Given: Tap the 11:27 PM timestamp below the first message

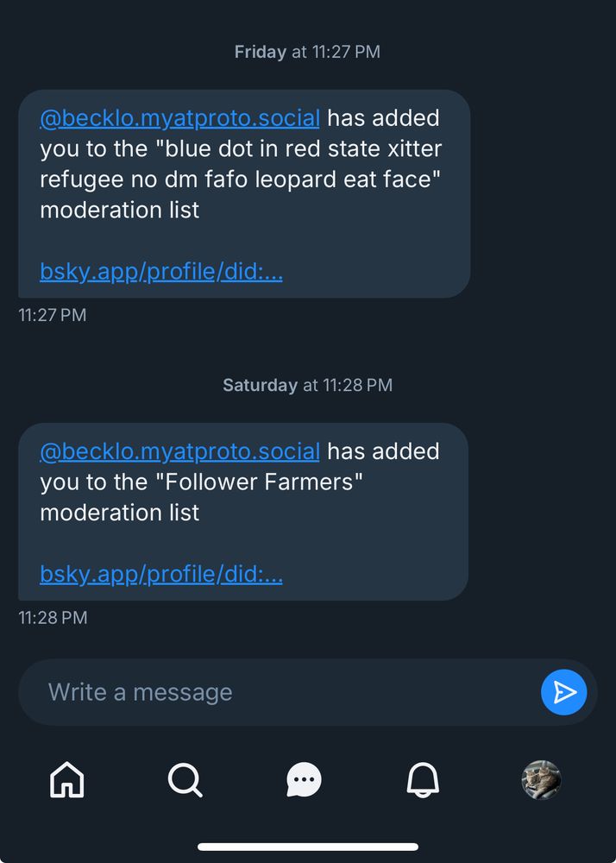Looking at the screenshot, I should click(53, 315).
